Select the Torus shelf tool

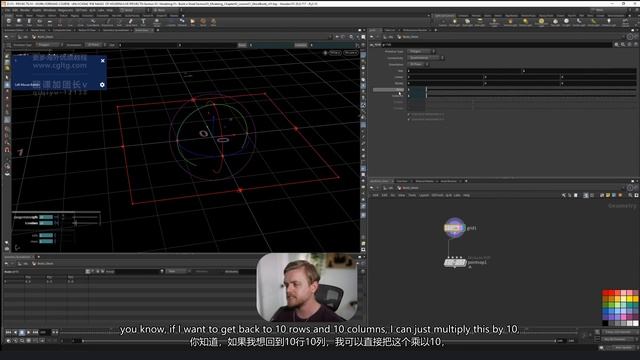point(40,22)
